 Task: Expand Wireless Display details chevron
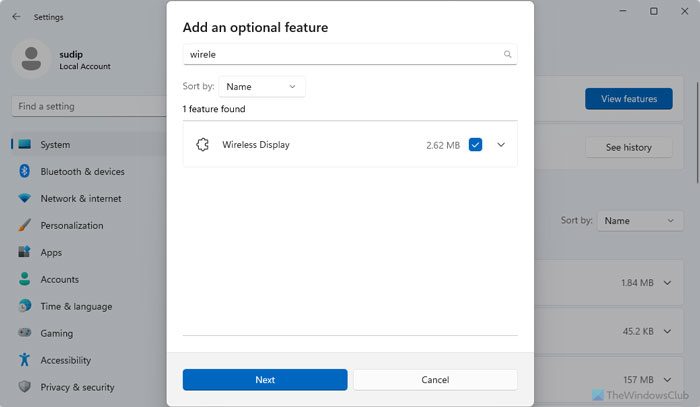click(x=501, y=145)
